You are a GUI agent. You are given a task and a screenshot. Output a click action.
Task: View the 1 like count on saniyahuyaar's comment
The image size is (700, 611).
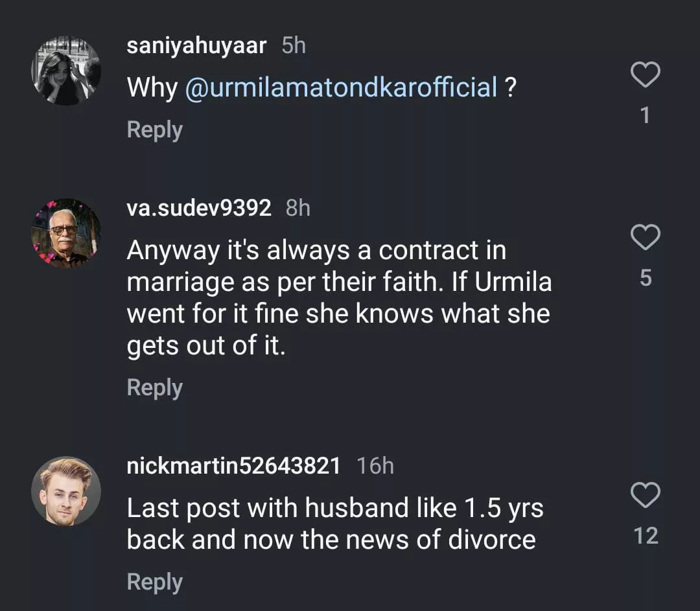click(645, 115)
